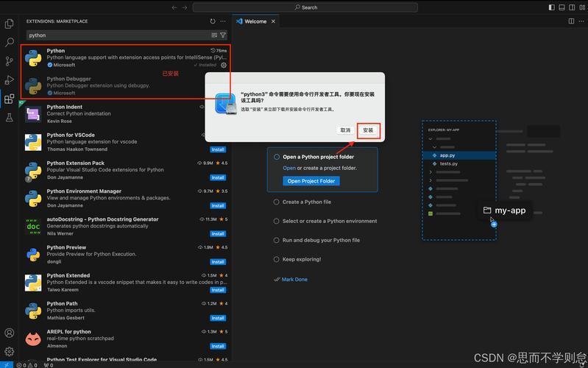Switch to the Welcome tab
Image resolution: width=588 pixels, height=368 pixels.
click(x=255, y=21)
